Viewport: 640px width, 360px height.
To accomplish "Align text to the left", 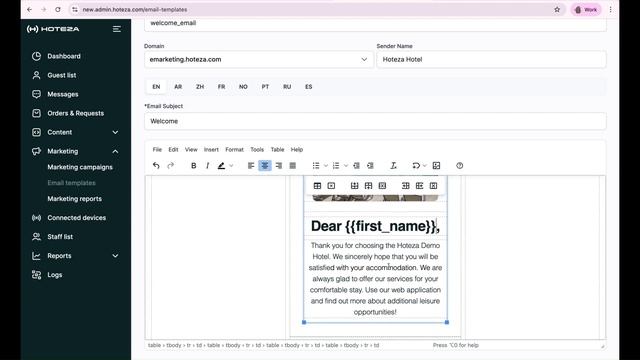I will 251,166.
